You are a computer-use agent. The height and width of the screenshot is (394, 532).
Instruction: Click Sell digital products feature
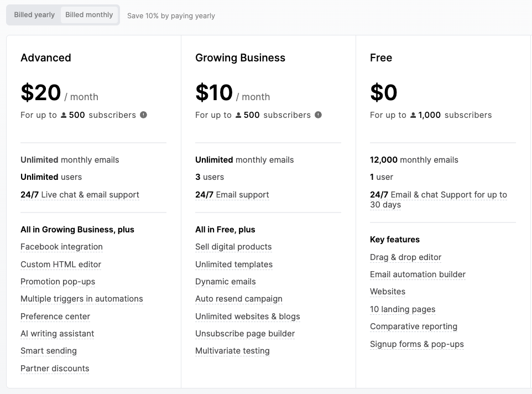pos(233,247)
